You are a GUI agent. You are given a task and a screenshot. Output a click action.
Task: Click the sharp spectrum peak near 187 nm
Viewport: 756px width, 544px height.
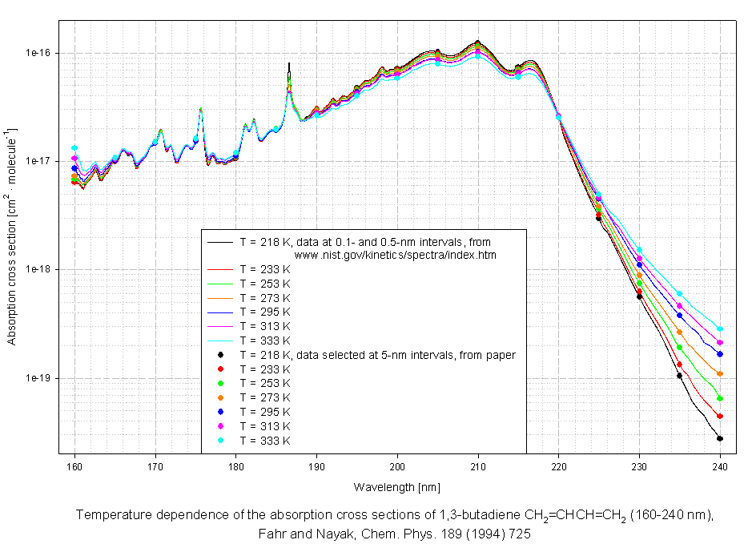[289, 64]
